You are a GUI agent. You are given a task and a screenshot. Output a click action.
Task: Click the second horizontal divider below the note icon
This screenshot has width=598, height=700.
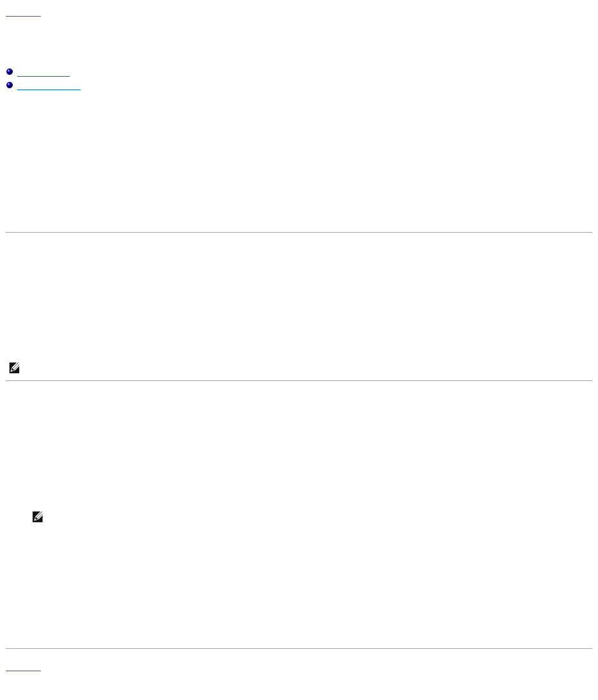click(x=299, y=380)
